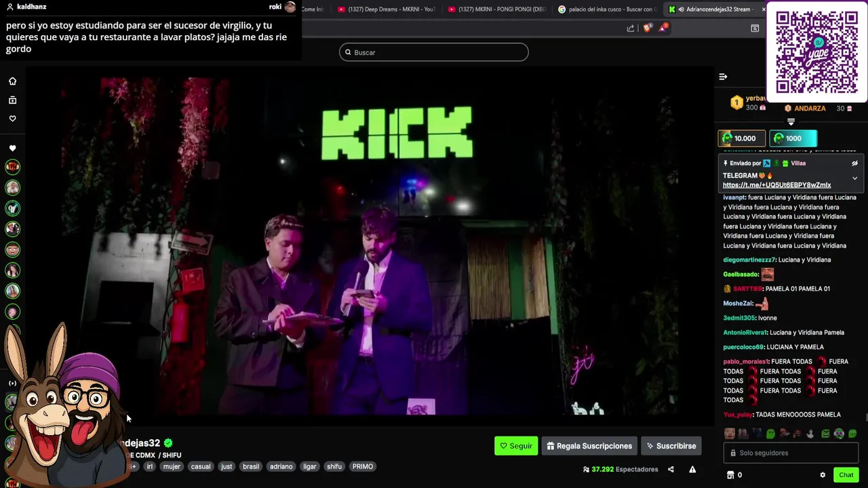The image size is (868, 488).
Task: Click the chat scrollbar handle
Action: tap(865, 417)
